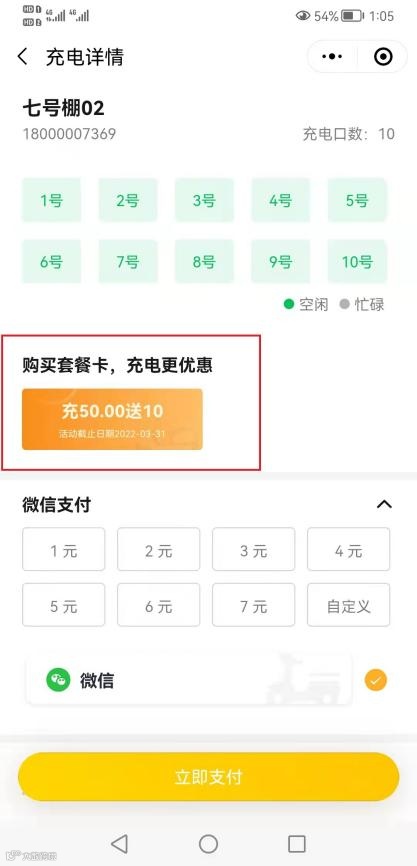The height and width of the screenshot is (866, 417).
Task: Tap the WeChat green logo icon
Action: click(x=58, y=680)
